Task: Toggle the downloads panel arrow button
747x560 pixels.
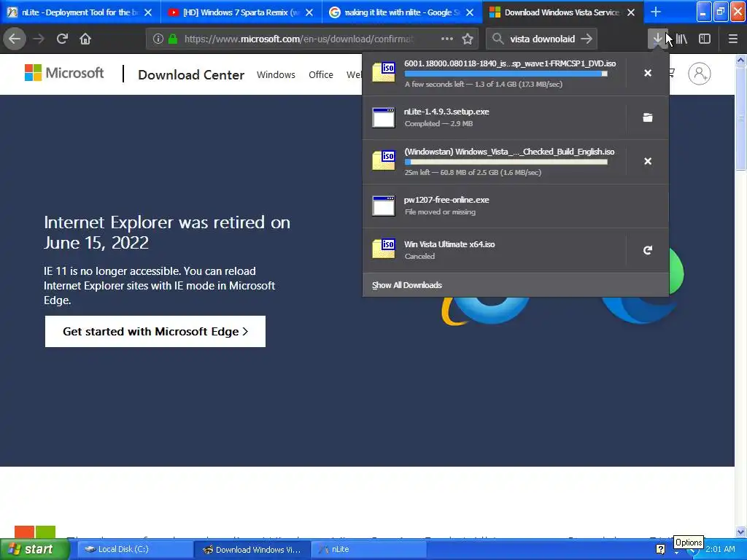Action: click(657, 39)
